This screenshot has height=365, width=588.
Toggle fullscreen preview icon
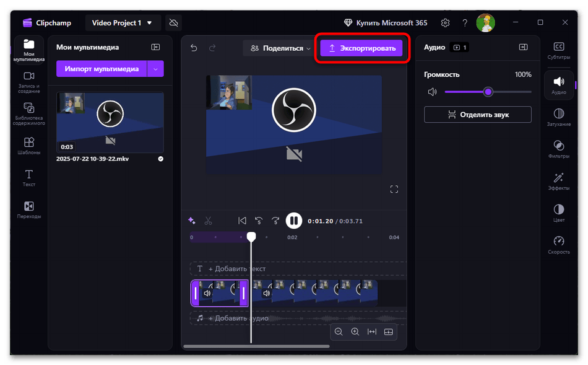coord(394,189)
